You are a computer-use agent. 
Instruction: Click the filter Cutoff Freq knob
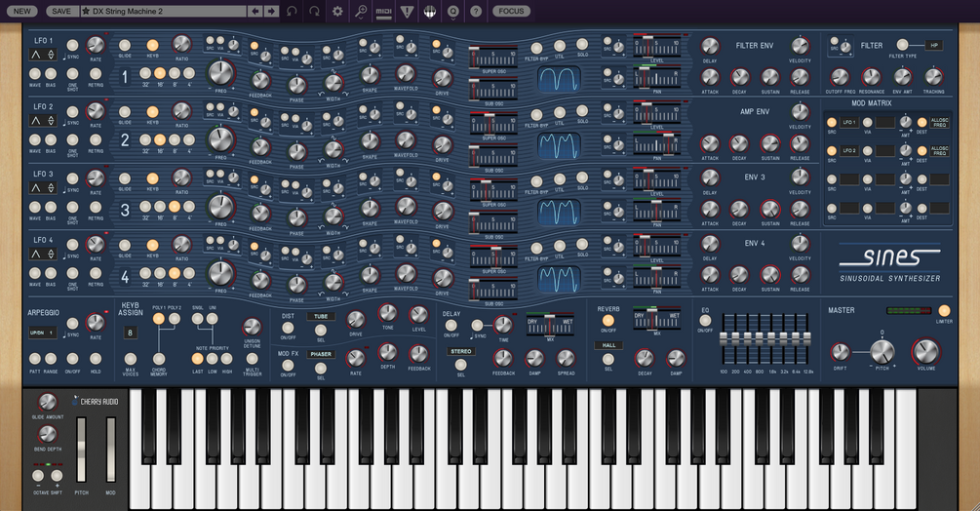(840, 77)
